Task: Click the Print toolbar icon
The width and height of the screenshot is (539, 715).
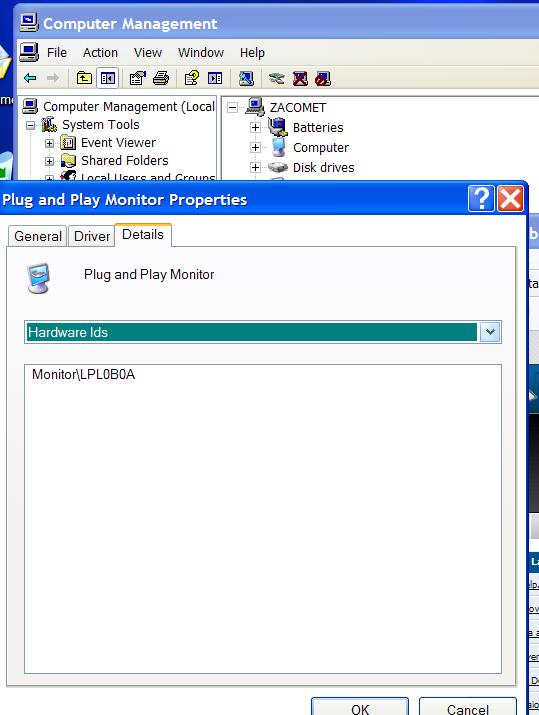Action: (161, 78)
